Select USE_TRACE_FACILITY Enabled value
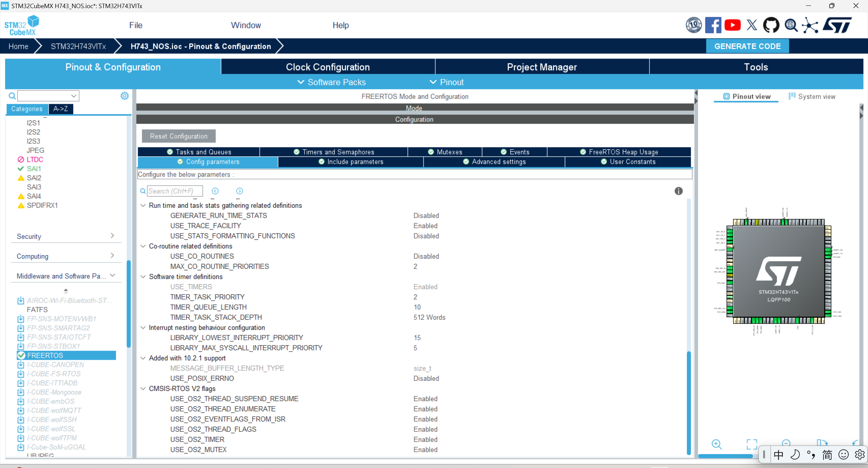This screenshot has height=468, width=868. click(x=425, y=226)
